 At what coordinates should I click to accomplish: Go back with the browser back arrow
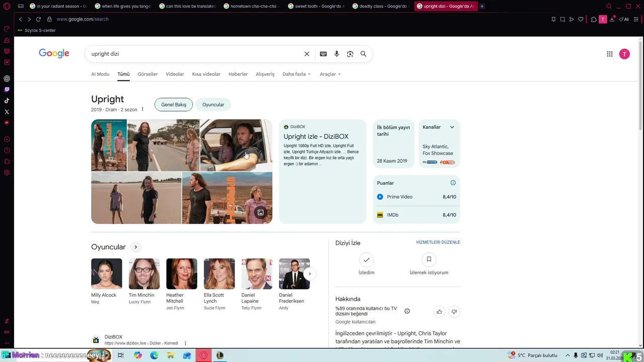tap(20, 19)
